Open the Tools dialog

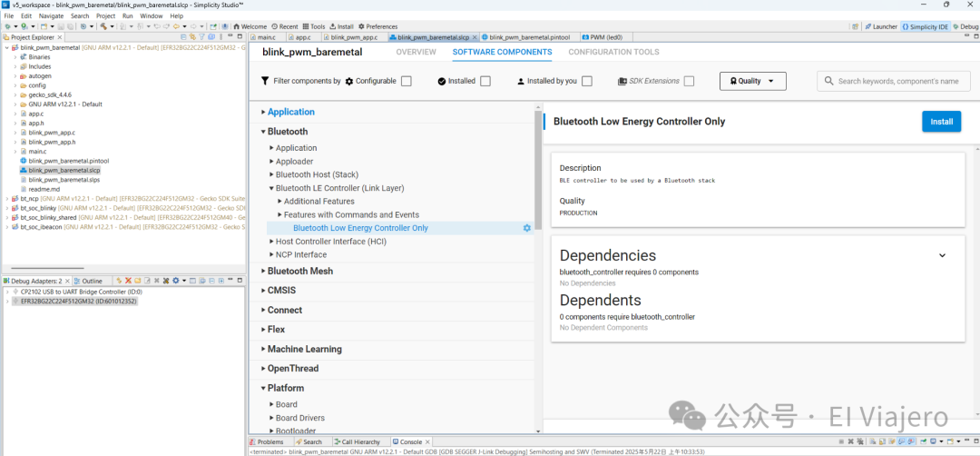click(x=314, y=27)
